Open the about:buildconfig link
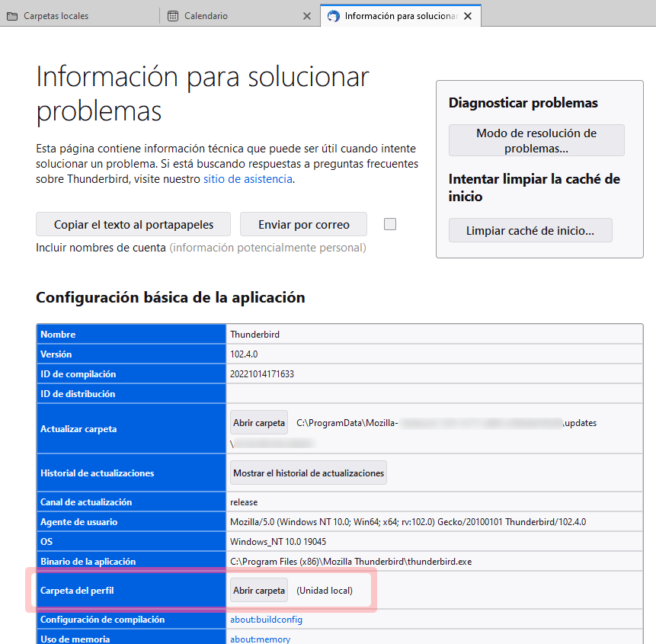The width and height of the screenshot is (656, 644). pos(266,620)
